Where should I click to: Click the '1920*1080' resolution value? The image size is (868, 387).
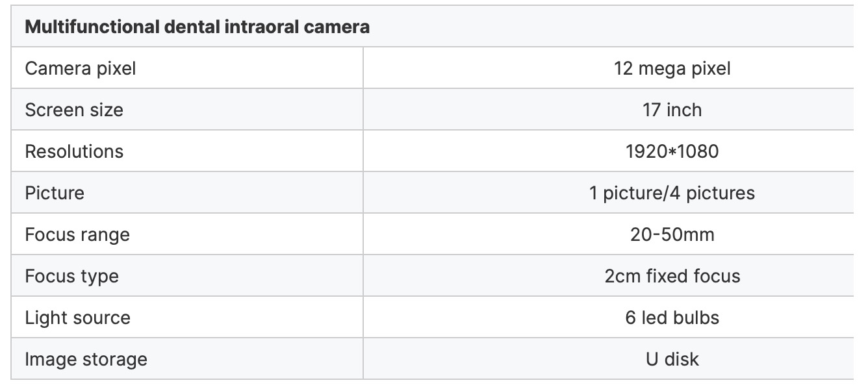(672, 151)
